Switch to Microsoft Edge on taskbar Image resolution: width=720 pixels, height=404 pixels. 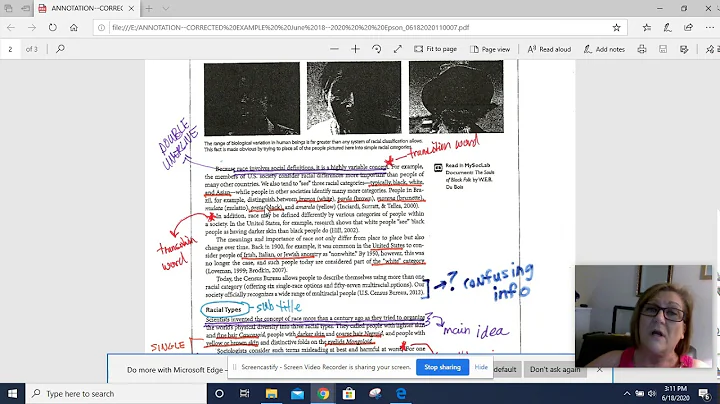pos(401,393)
